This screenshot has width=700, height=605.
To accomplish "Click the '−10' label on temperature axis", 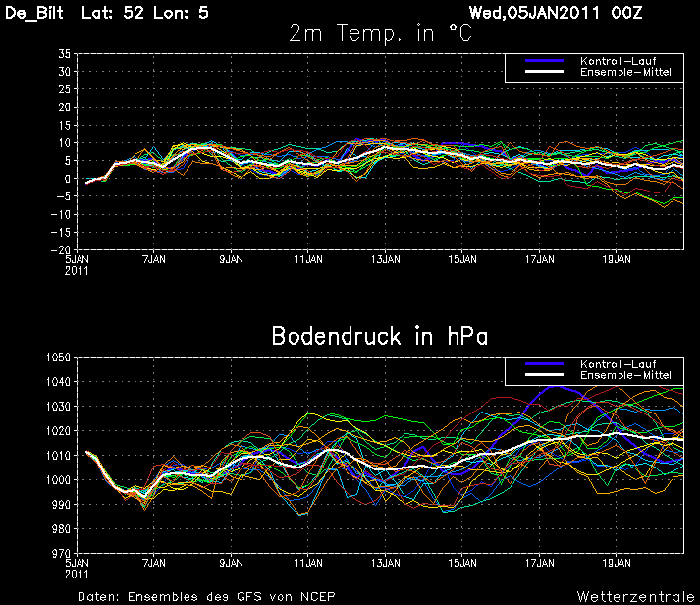I will click(61, 214).
